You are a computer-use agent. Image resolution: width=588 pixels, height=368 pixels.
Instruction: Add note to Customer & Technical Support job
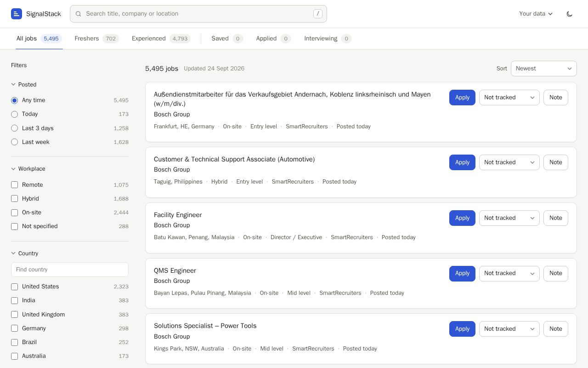(x=556, y=162)
